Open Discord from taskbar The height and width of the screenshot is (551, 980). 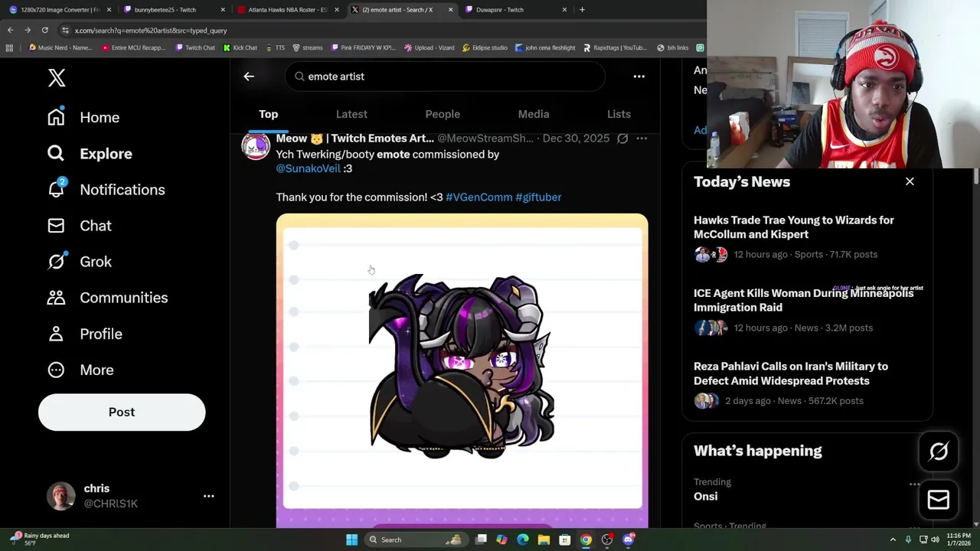[x=629, y=540]
